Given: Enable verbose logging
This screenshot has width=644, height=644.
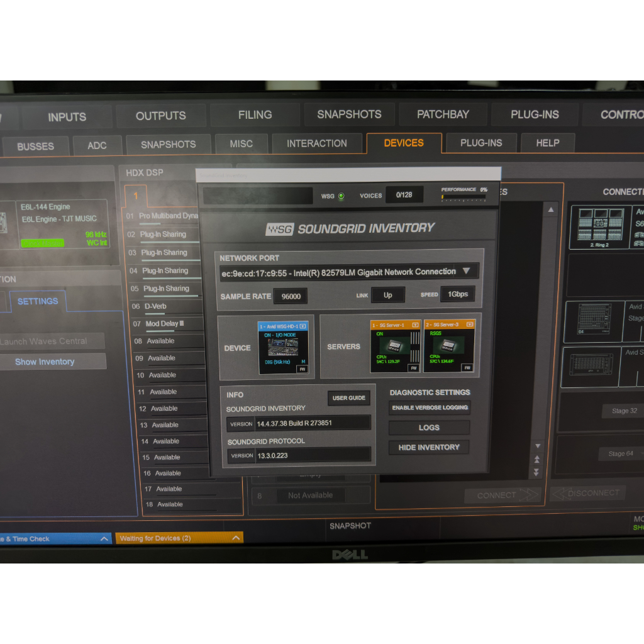Looking at the screenshot, I should (x=430, y=408).
